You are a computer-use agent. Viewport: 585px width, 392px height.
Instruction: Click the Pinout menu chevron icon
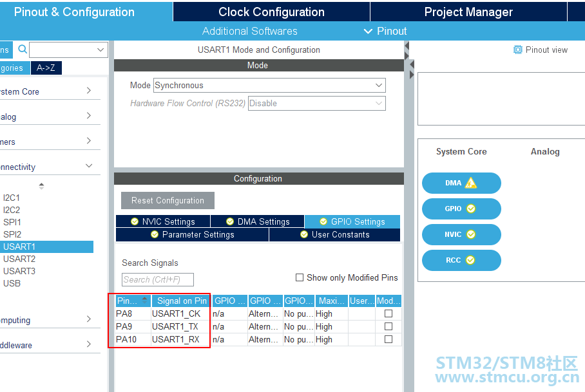coord(367,32)
